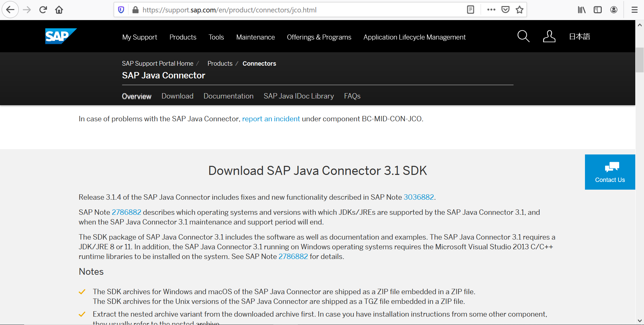Screen dimensions: 644x325
Task: Open My Support menu
Action: [x=140, y=37]
